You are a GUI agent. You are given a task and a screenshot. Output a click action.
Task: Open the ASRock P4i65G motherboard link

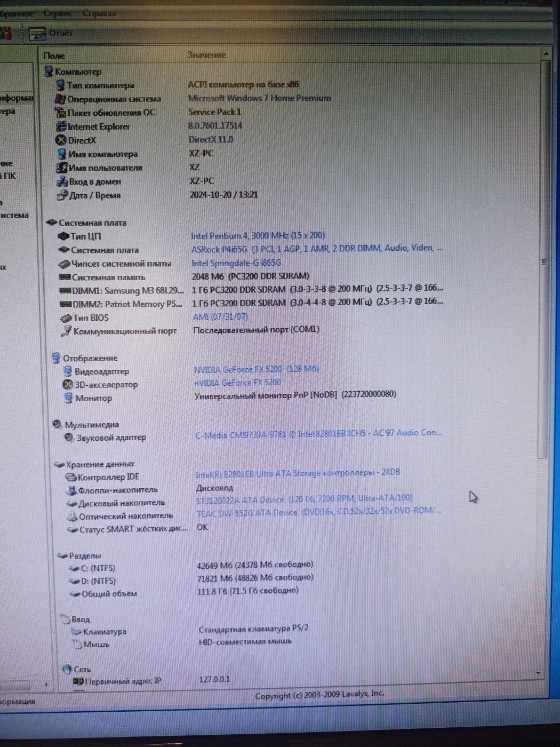(x=317, y=248)
